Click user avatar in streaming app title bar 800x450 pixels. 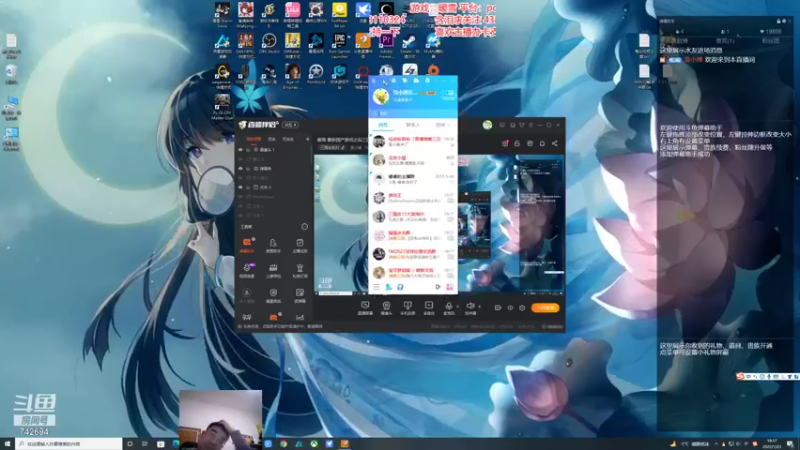coord(487,124)
